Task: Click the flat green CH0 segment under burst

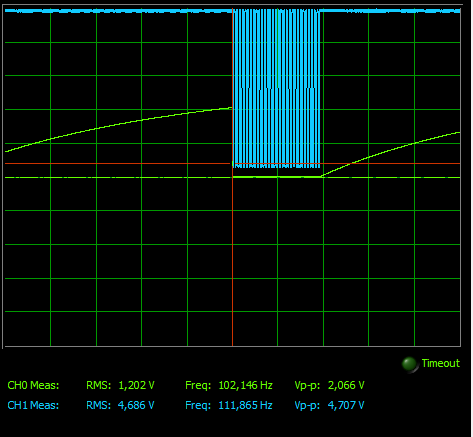Action: coord(277,177)
